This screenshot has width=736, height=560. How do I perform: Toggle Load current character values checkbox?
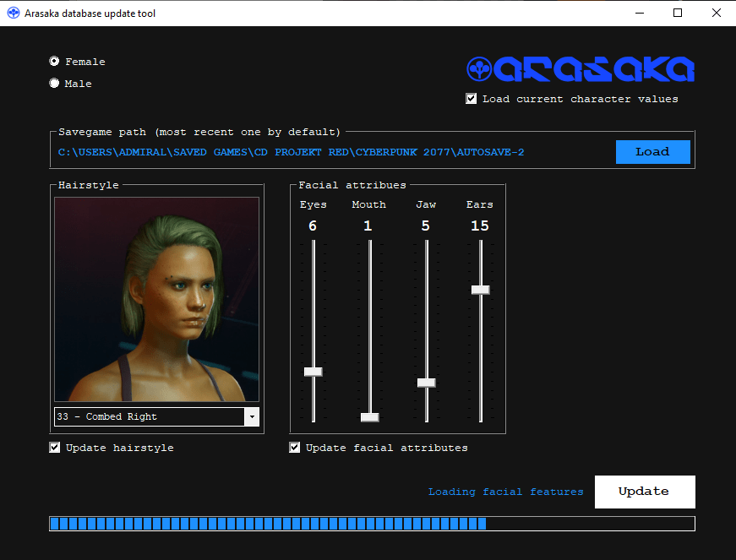[472, 99]
